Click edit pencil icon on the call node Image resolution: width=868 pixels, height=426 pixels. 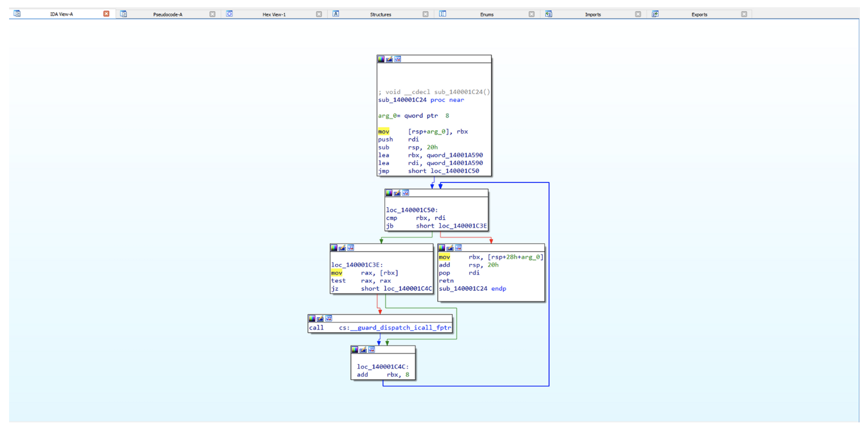[320, 318]
